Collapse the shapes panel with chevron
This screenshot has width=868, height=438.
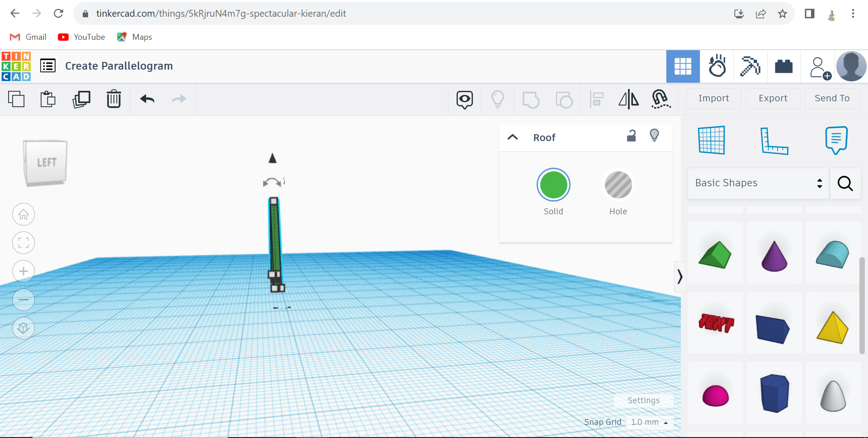[679, 276]
